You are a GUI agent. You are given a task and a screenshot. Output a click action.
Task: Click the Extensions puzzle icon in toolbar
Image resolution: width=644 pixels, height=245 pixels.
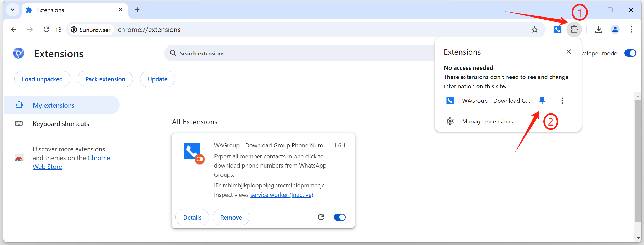tap(574, 29)
